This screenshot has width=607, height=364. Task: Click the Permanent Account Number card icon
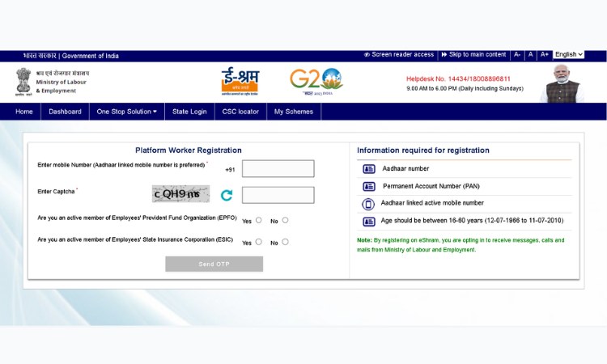tap(369, 186)
